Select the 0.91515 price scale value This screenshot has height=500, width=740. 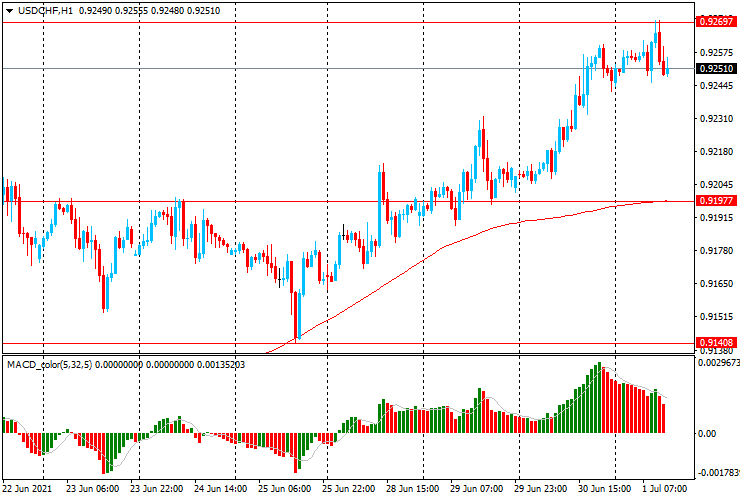tap(716, 316)
